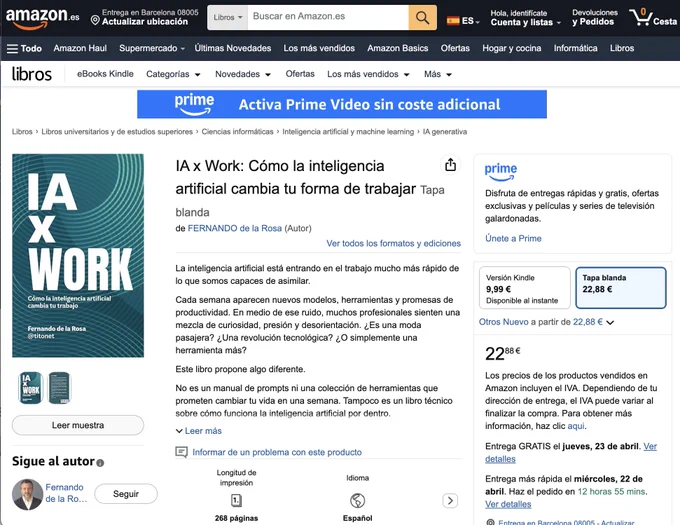Viewport: 680px width, 525px height.
Task: Open Devoluciones y Pedidos
Action: pyautogui.click(x=594, y=17)
